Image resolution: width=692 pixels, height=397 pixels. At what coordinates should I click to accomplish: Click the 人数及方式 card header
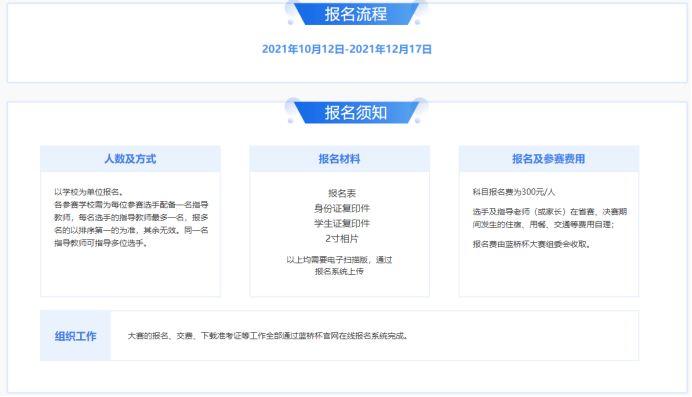tap(130, 159)
